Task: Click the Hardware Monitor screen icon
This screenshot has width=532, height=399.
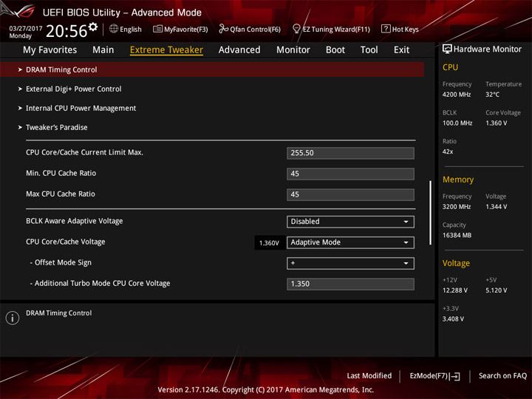Action: point(447,50)
